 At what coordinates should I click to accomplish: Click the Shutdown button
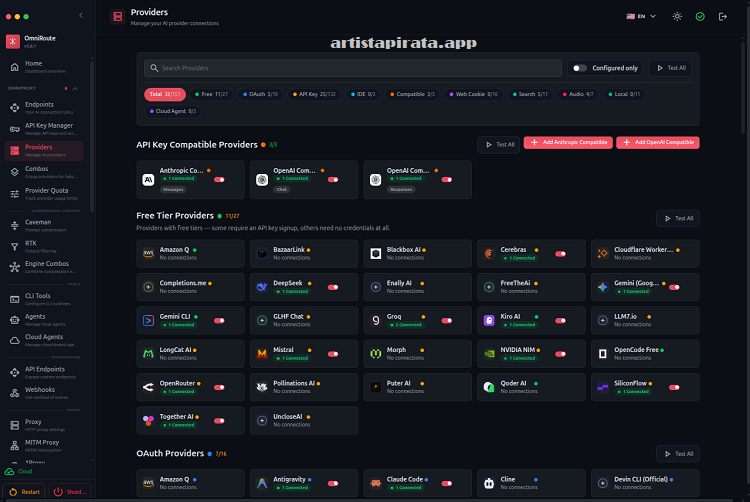pyautogui.click(x=70, y=492)
